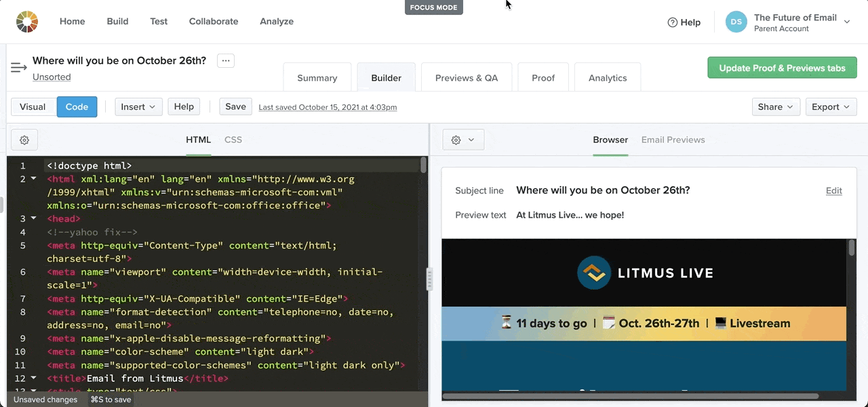Image resolution: width=868 pixels, height=407 pixels.
Task: Click the supported-color-schemes meta line
Action: coord(226,365)
